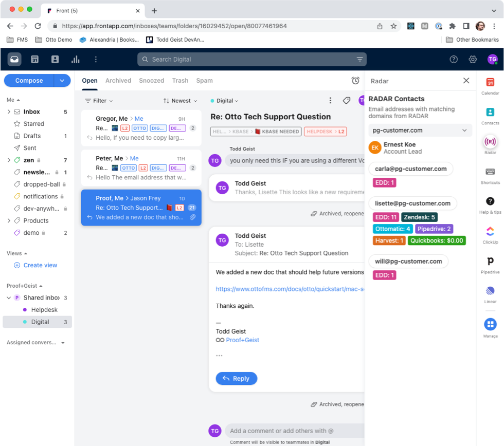504x446 pixels.
Task: Open Peter, Me conversation
Action: click(x=141, y=168)
